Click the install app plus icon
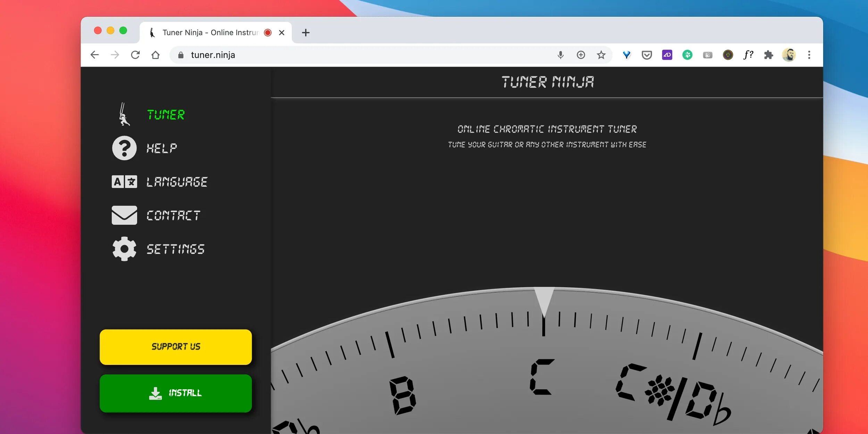 (x=581, y=55)
